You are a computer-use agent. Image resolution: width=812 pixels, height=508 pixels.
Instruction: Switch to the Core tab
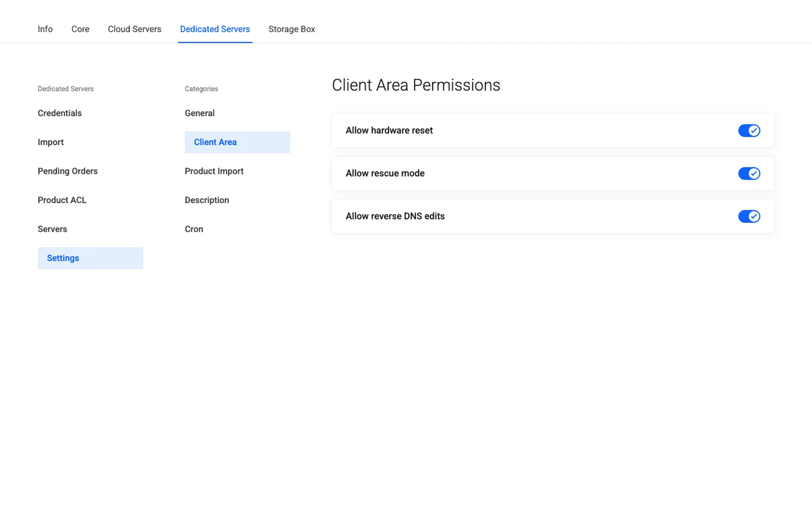(x=80, y=29)
